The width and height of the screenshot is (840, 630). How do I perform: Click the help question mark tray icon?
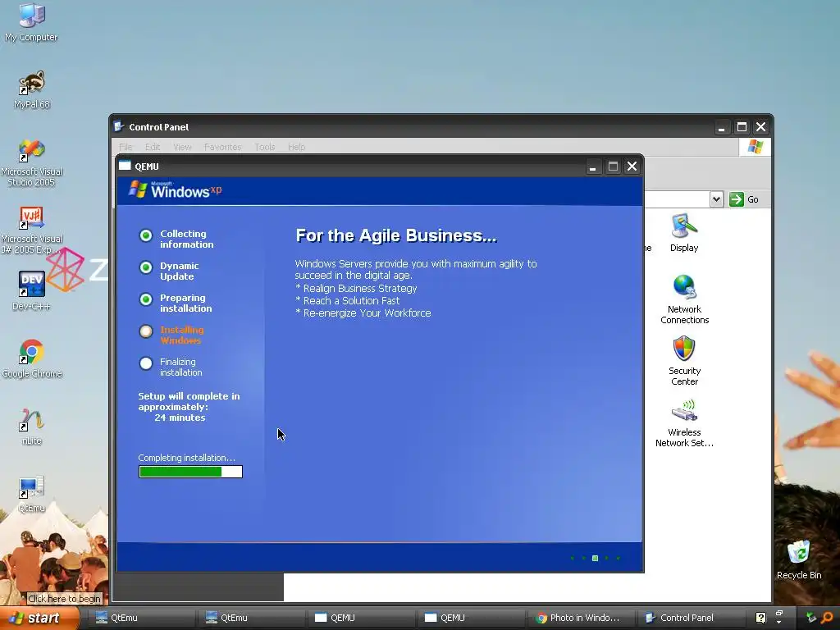[x=760, y=618]
